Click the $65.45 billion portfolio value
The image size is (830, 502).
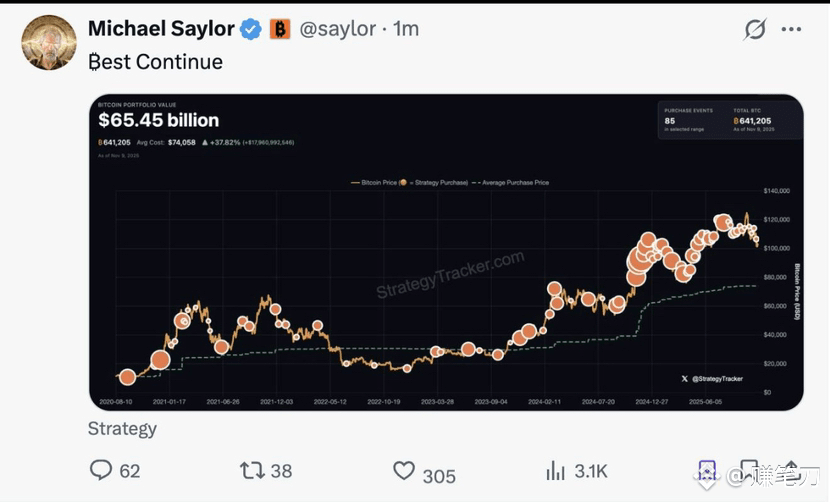click(x=158, y=120)
